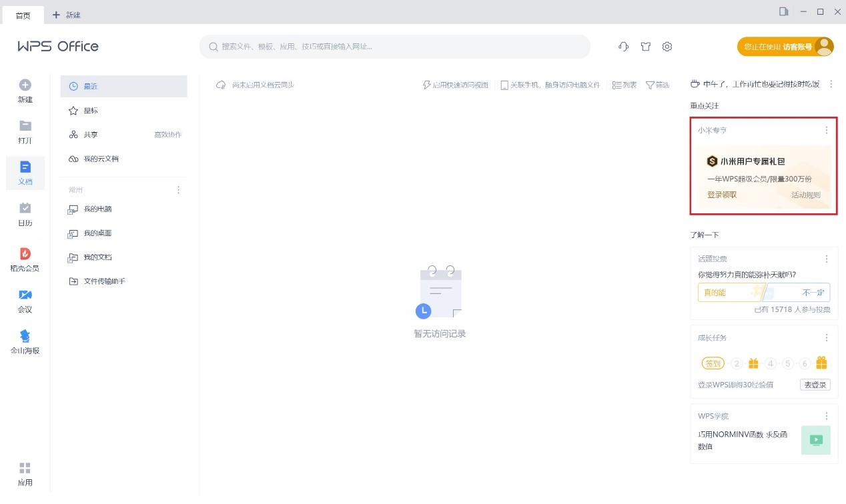Open 我的文档 location

[124, 257]
